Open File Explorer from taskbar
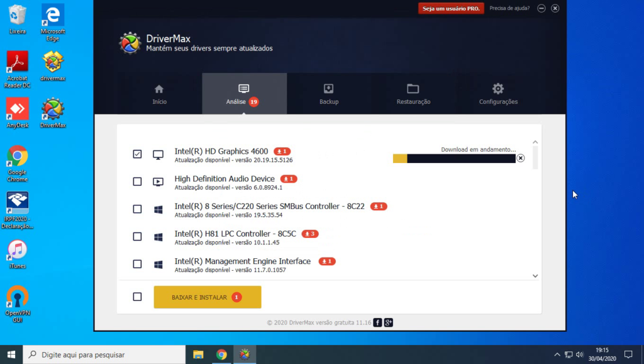Viewport: 644px width, 364px height. [198, 355]
